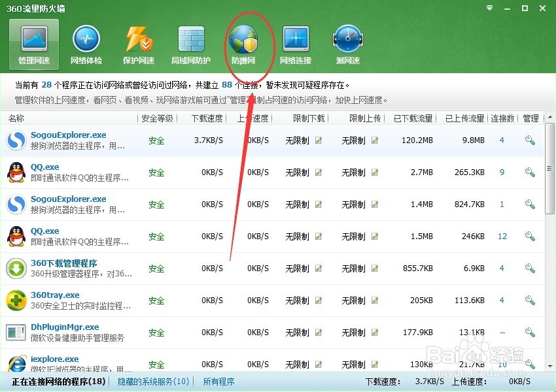The height and width of the screenshot is (392, 556).
Task: Edit upload limit for QQ.exe 1.5MB row
Action: tap(374, 237)
